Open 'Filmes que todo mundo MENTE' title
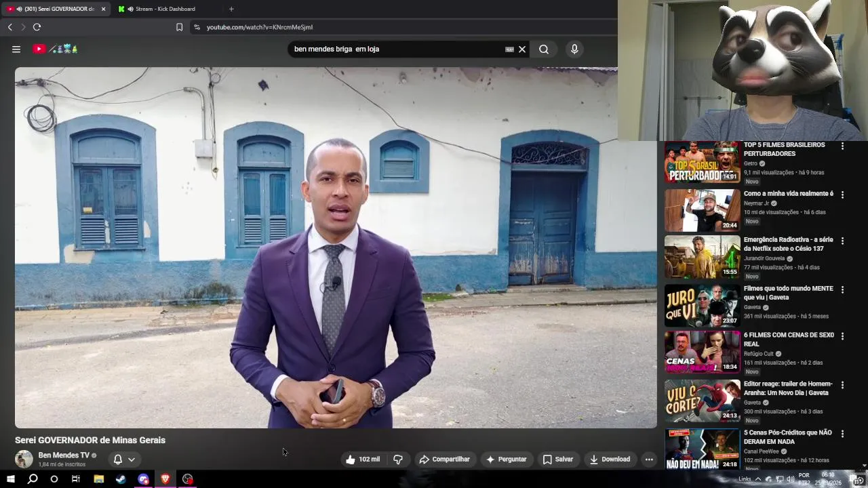The width and height of the screenshot is (868, 488). tap(788, 293)
